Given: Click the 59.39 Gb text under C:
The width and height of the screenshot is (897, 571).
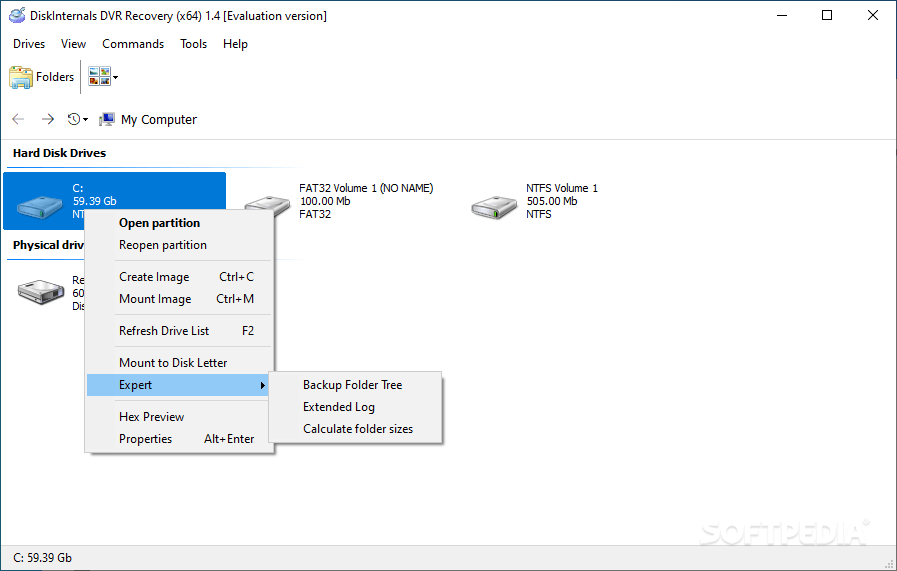Looking at the screenshot, I should tap(94, 201).
